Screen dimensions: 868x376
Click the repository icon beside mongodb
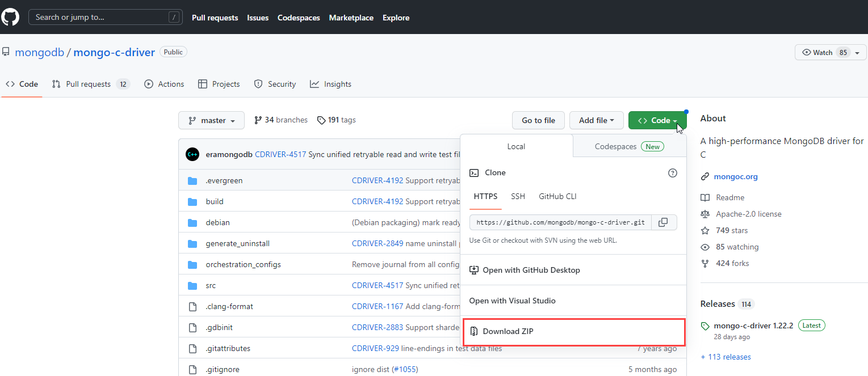[6, 52]
